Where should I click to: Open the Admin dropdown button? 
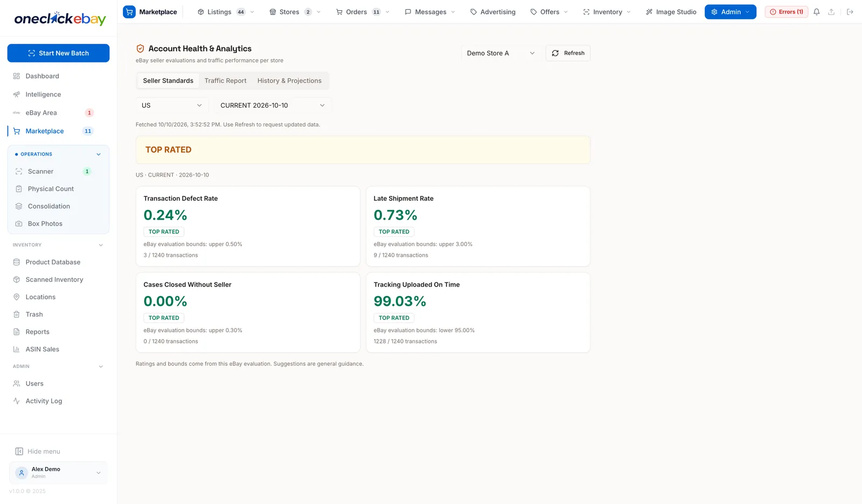click(731, 12)
